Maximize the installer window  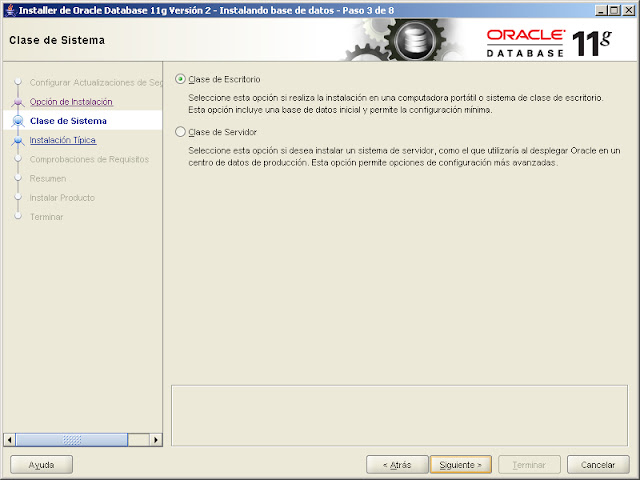pos(614,10)
